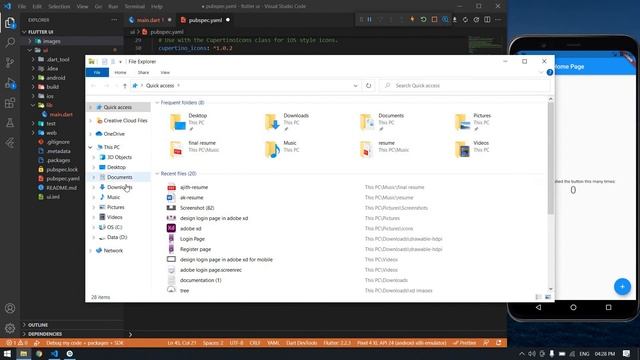Open the Home ribbon tab in File Explorer

point(120,73)
